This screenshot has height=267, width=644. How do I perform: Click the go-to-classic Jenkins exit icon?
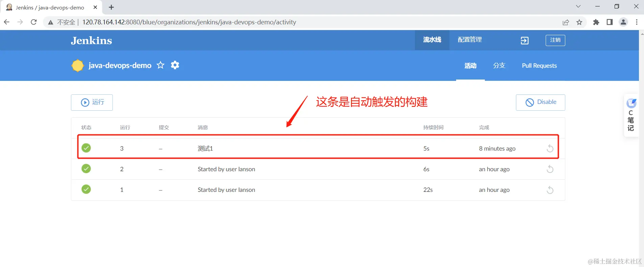pyautogui.click(x=524, y=41)
